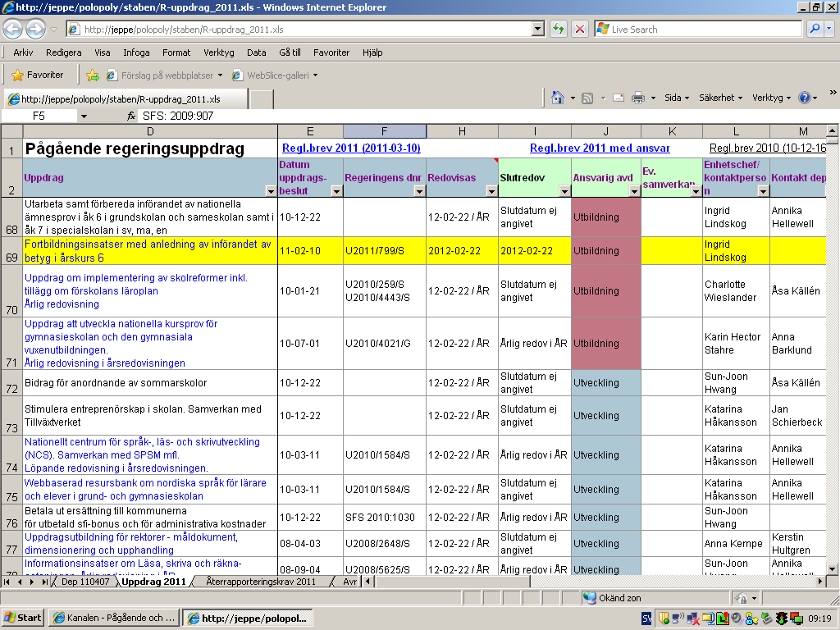
Task: Start a search with the Live Search magnifier
Action: [815, 29]
